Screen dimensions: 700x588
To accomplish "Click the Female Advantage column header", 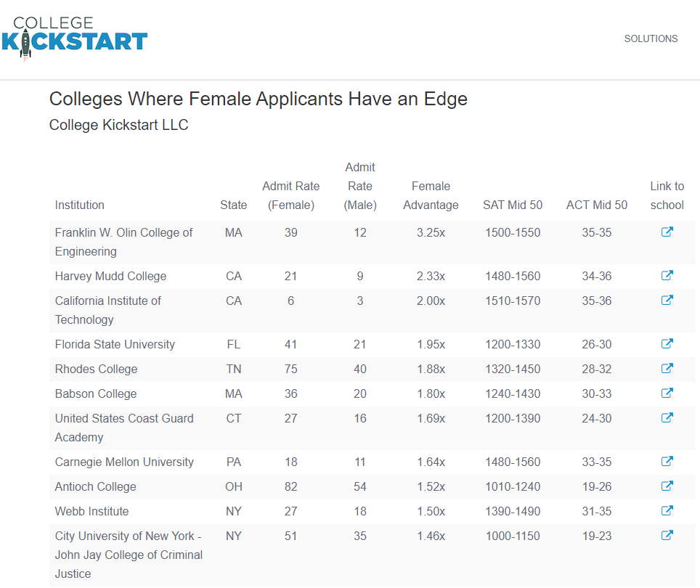I will pyautogui.click(x=431, y=195).
